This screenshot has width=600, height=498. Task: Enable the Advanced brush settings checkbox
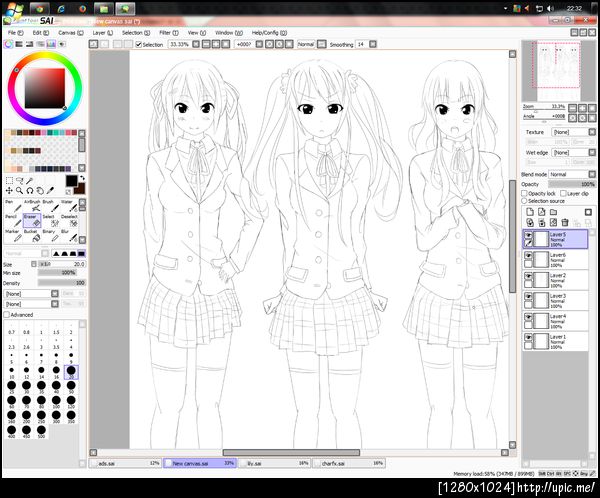click(x=7, y=315)
